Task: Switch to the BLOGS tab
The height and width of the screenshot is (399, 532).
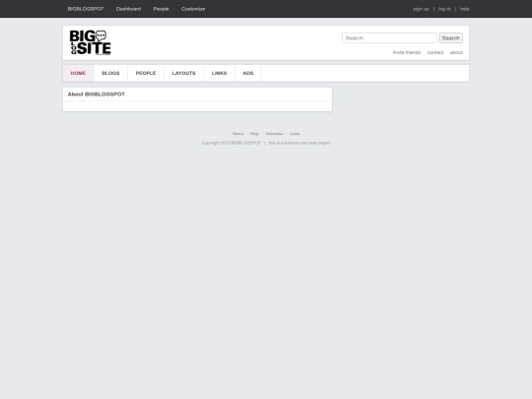Action: click(110, 73)
